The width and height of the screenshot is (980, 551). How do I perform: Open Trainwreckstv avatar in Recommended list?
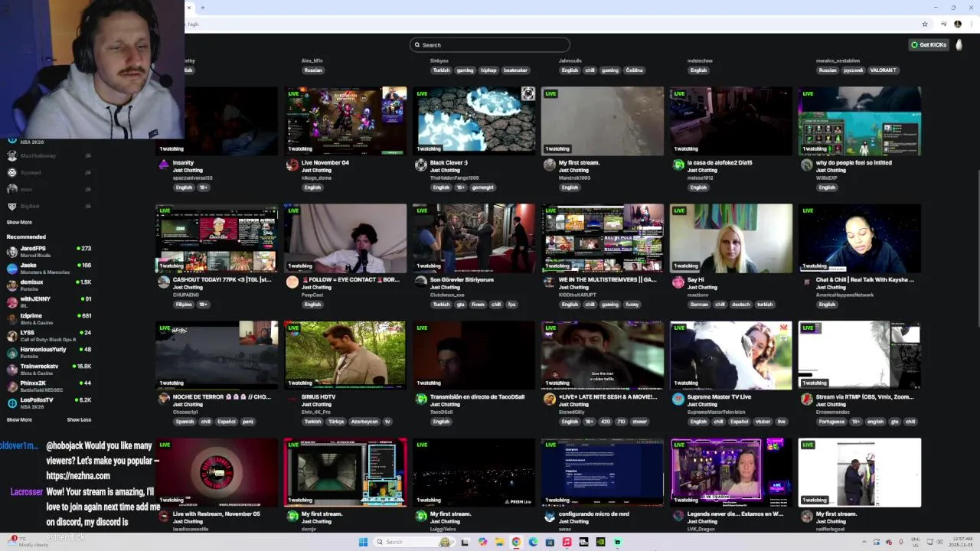12,370
